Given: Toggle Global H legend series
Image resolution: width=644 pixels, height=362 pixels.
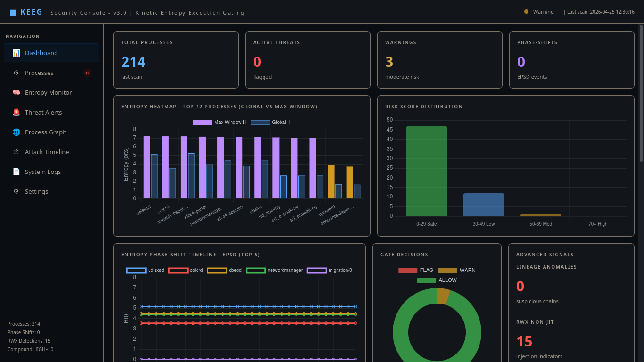Looking at the screenshot, I should point(271,123).
